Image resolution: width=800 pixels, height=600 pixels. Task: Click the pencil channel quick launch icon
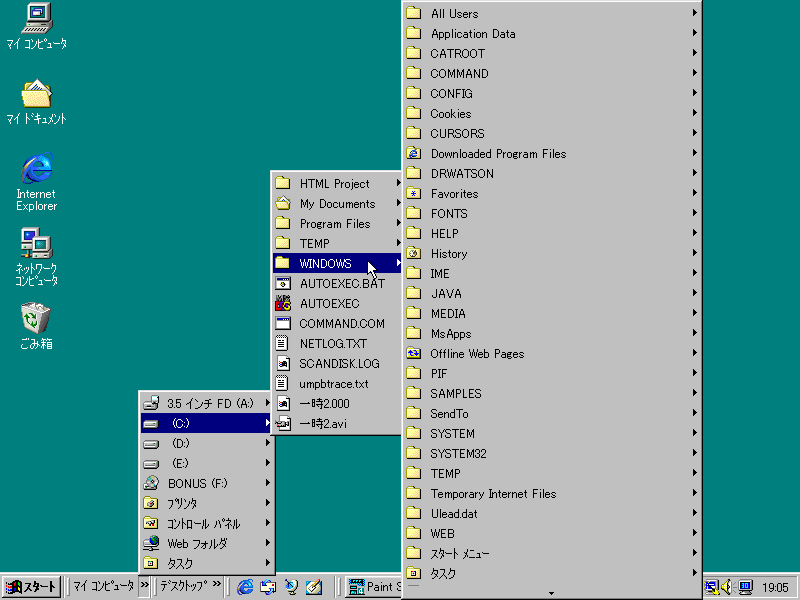point(314,587)
